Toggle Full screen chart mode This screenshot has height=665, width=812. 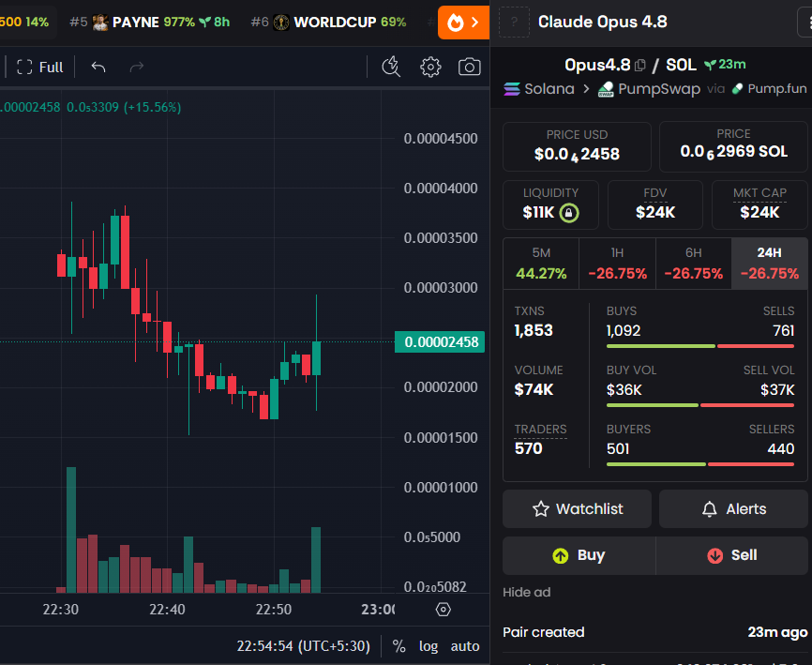point(40,67)
